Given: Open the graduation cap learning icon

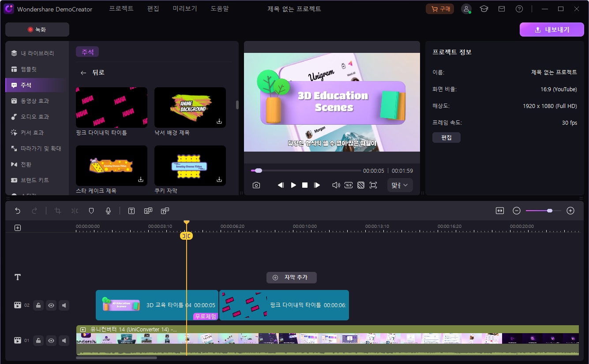Looking at the screenshot, I should click(484, 9).
